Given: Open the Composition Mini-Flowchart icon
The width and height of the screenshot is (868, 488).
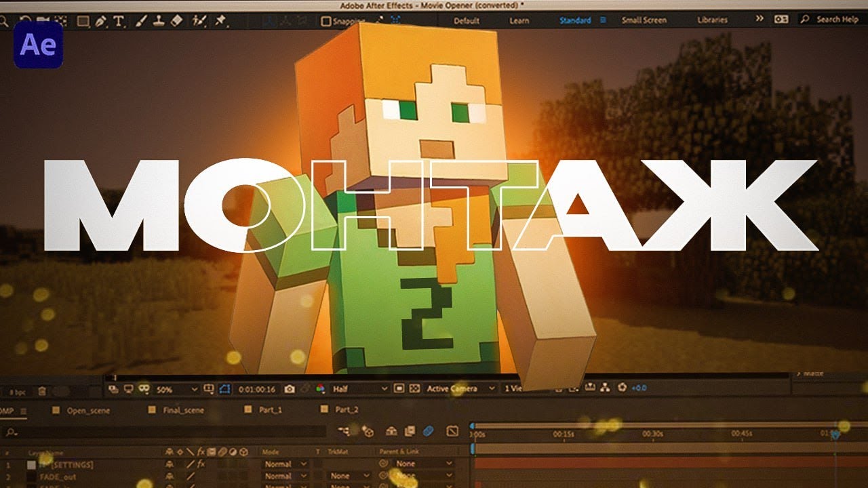Looking at the screenshot, I should point(344,431).
